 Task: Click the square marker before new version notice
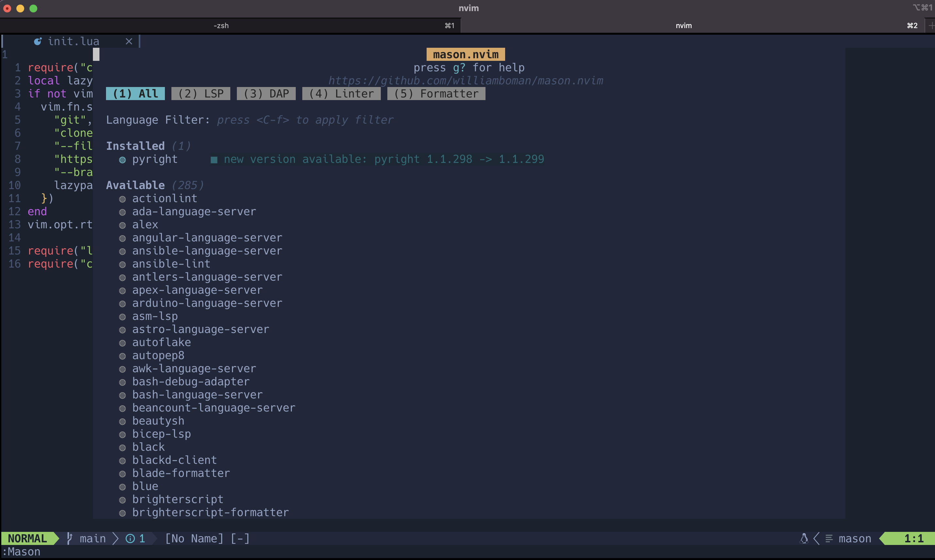214,159
